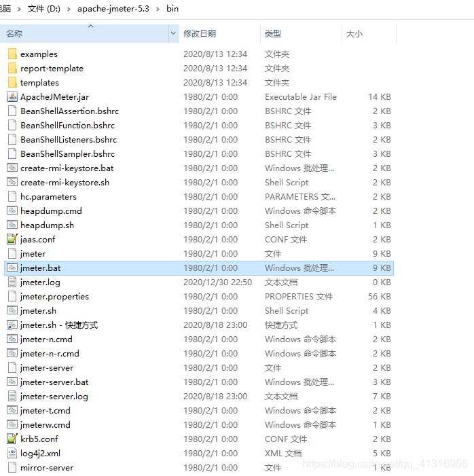The height and width of the screenshot is (476, 474).
Task: Click the jmeter-t.cmd script icon
Action: tap(12, 410)
